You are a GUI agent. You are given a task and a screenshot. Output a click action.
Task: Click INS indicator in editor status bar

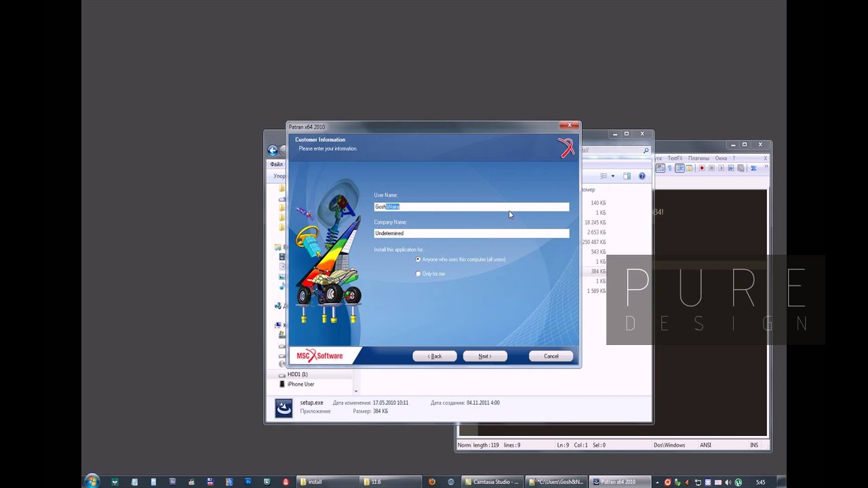(754, 445)
